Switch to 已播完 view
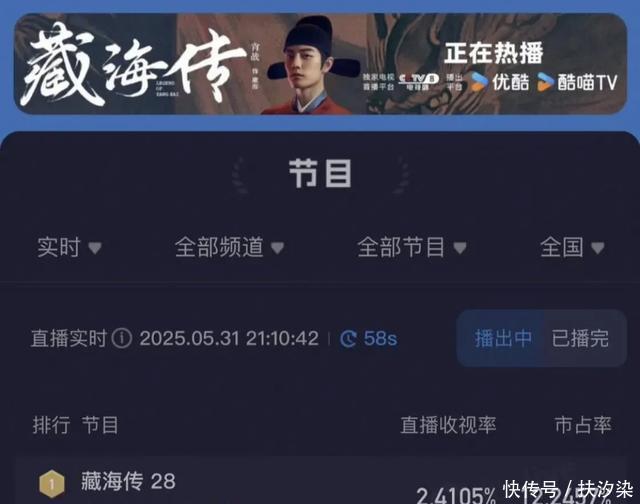Viewport: 640px width, 504px height. tap(580, 338)
